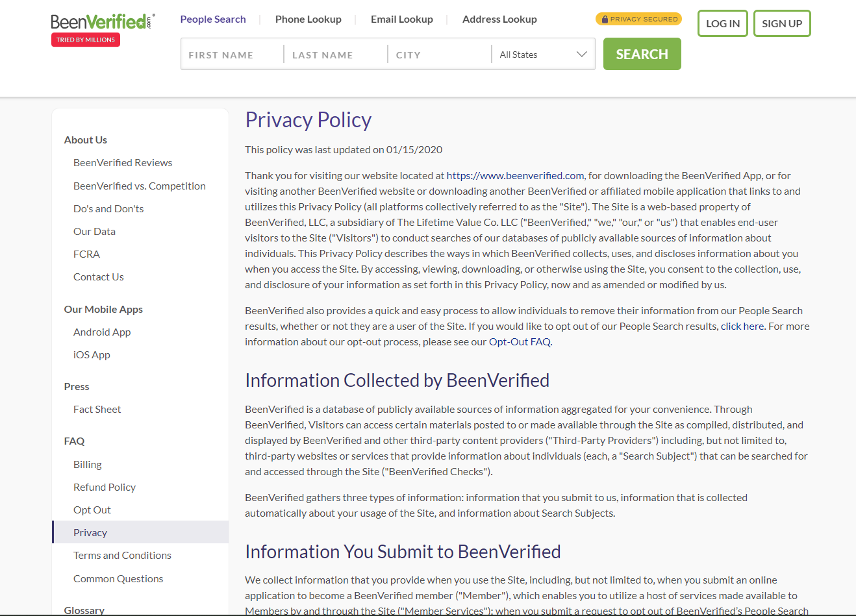Switch to Address Lookup tab
The image size is (856, 616).
[499, 19]
